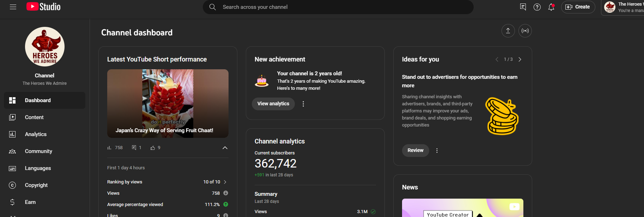Click the Dashboard grid icon

coord(12,100)
